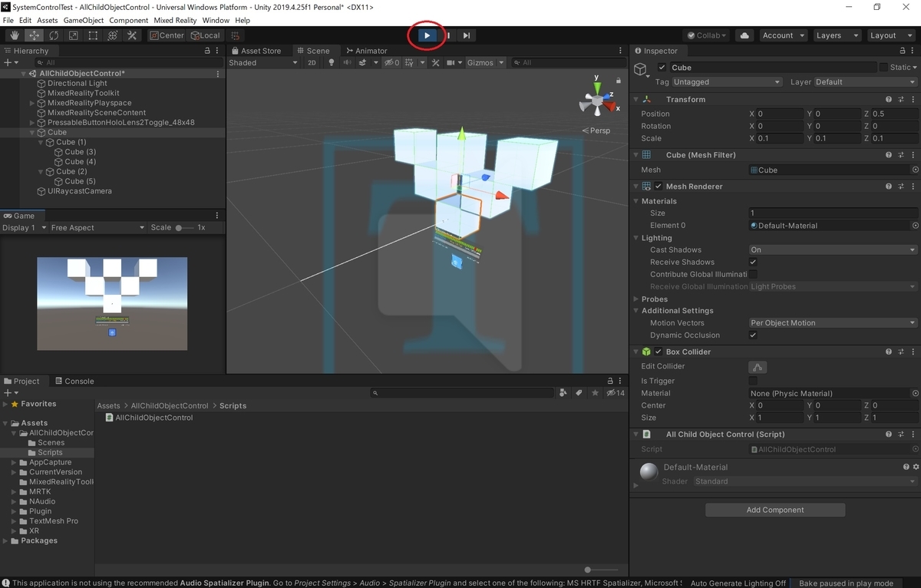Toggle the Mesh Renderer enabled checkbox

pyautogui.click(x=659, y=187)
